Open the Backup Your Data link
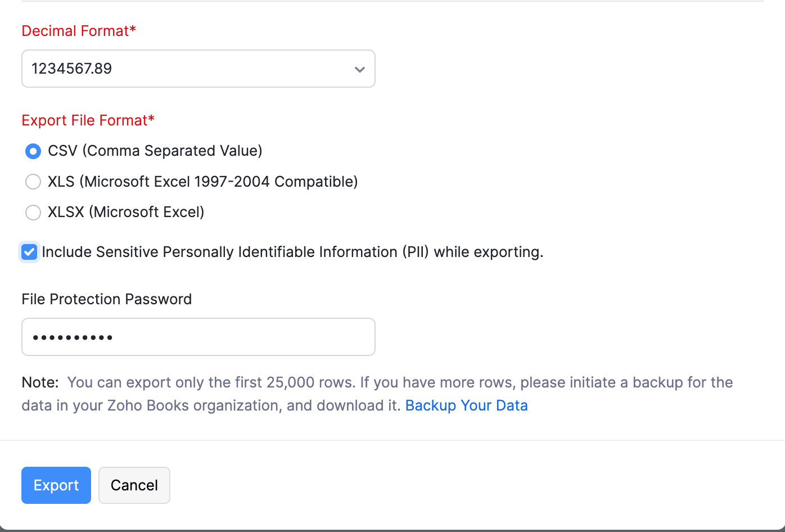Viewport: 785px width, 532px height. pyautogui.click(x=466, y=405)
